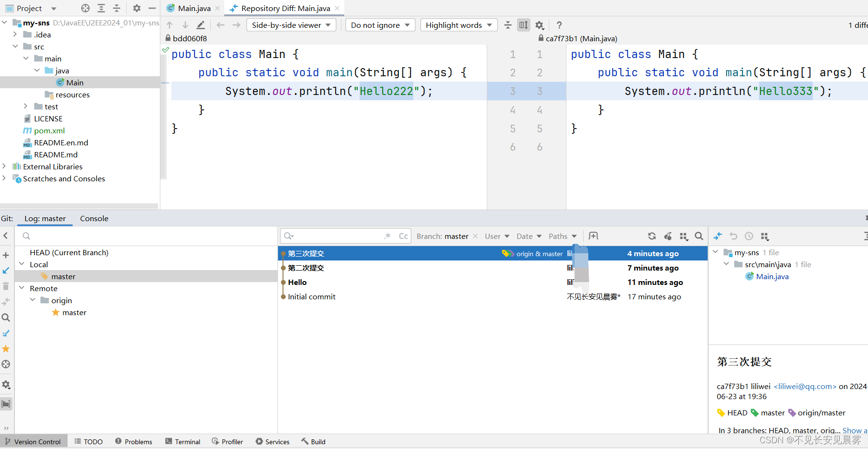
Task: Select Repository Diff: Main.java tab
Action: pyautogui.click(x=286, y=8)
